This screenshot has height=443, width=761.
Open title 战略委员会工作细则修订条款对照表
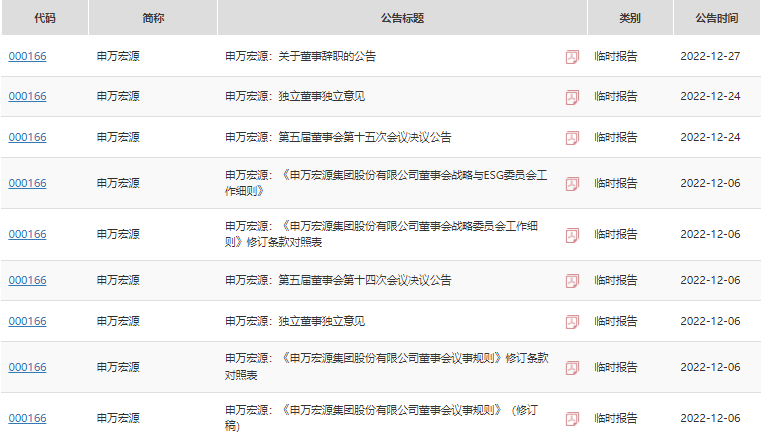tap(381, 234)
